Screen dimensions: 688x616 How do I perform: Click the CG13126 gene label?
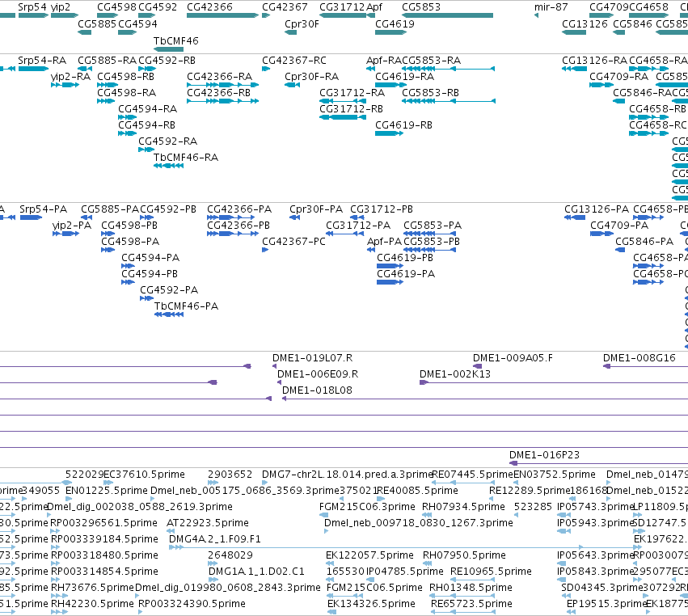(585, 23)
